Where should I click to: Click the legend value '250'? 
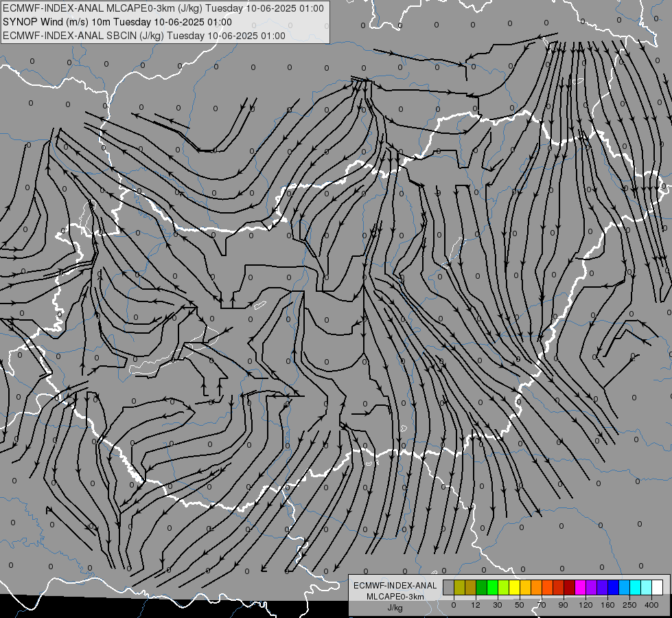(x=629, y=605)
